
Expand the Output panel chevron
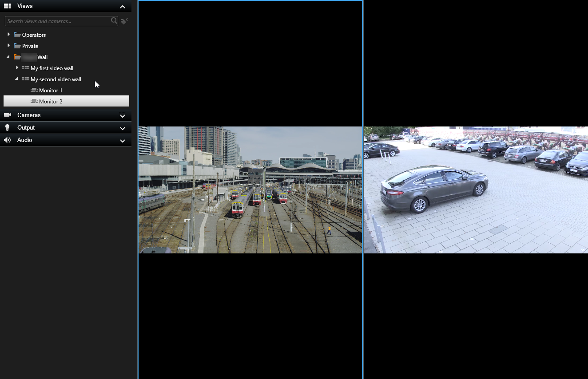[x=123, y=128]
